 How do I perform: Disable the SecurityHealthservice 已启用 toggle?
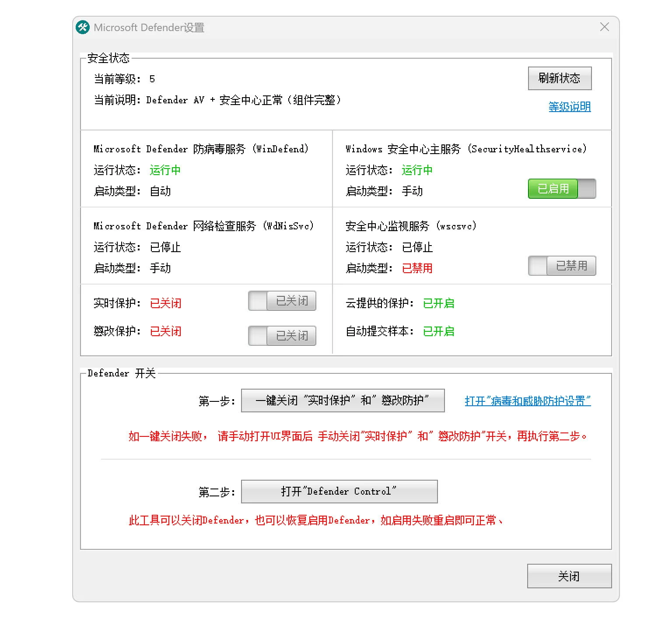click(562, 189)
